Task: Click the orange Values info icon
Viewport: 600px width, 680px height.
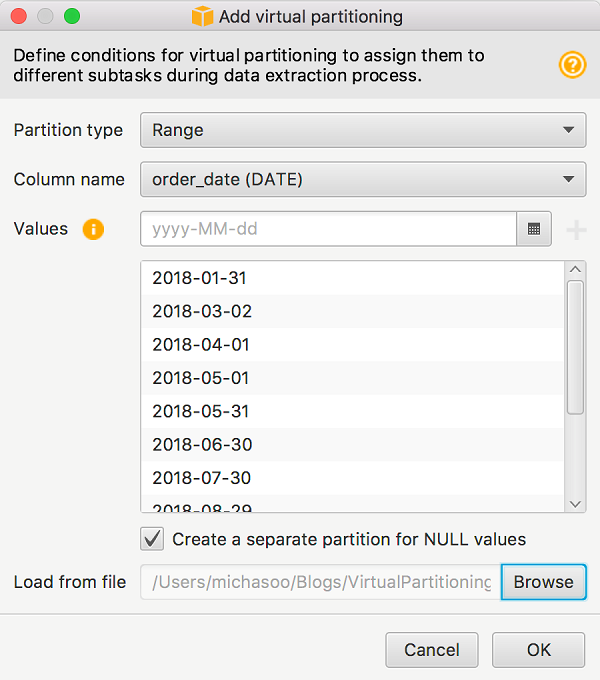Action: tap(93, 229)
